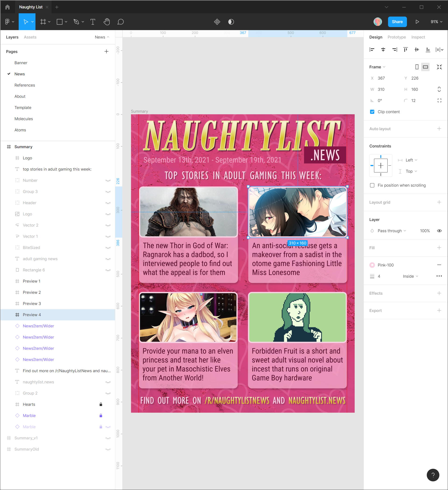Viewport: 448px width, 490px height.
Task: Click the mask/contrast icon in toolbar
Action: point(231,22)
